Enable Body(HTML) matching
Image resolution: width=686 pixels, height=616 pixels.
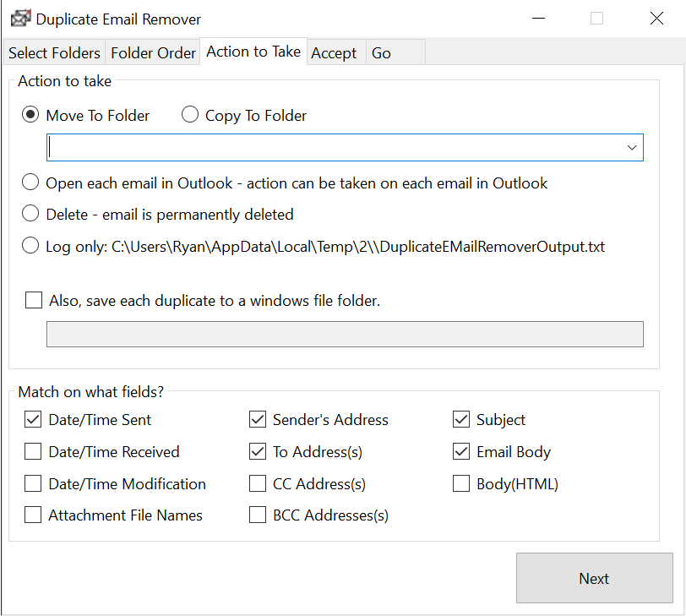tap(461, 484)
